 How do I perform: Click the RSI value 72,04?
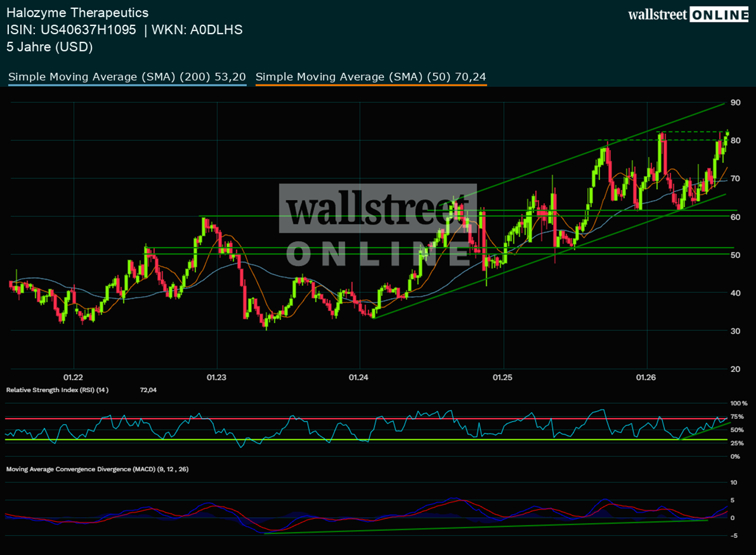(x=149, y=390)
